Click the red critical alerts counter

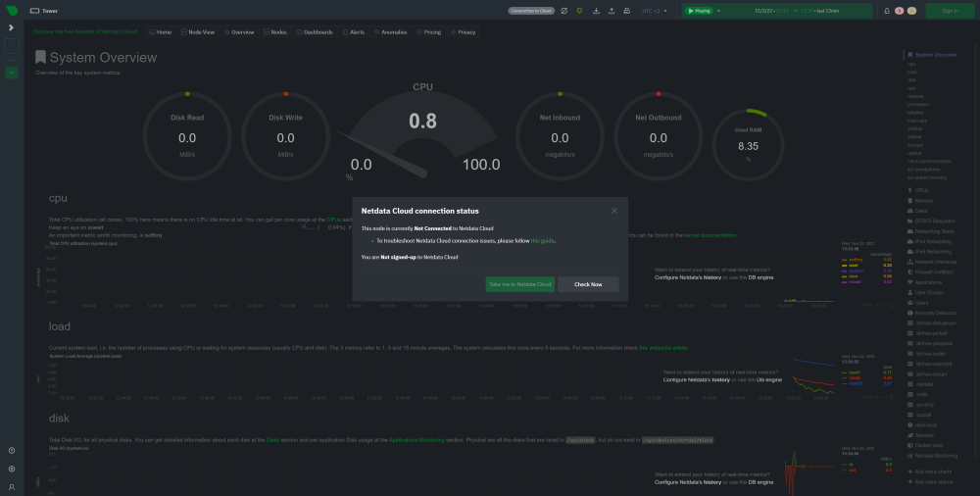900,11
